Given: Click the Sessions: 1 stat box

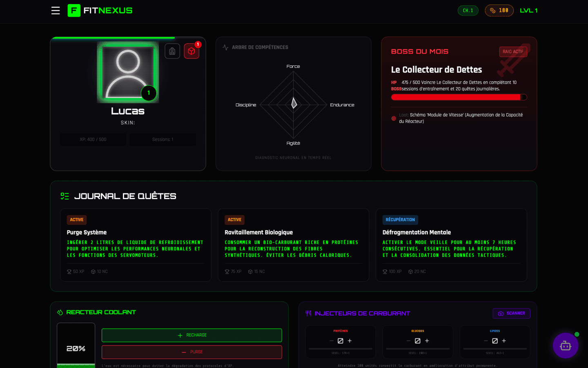Looking at the screenshot, I should click(x=163, y=139).
